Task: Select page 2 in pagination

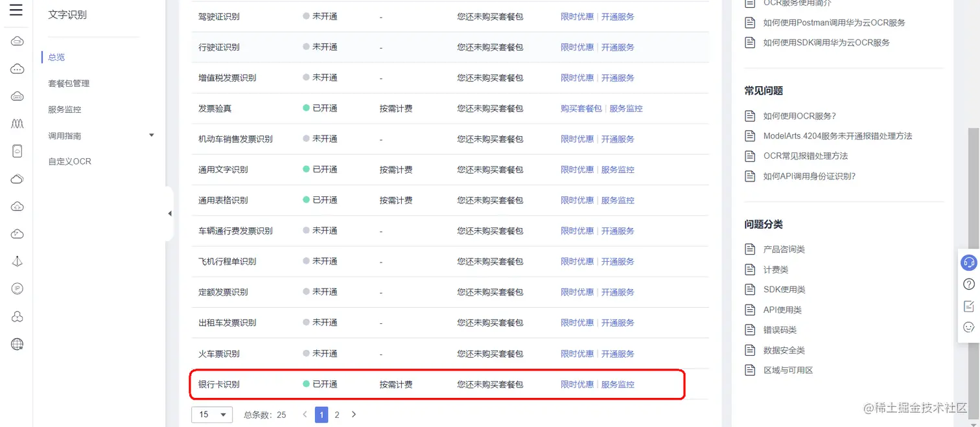Action: (x=337, y=415)
